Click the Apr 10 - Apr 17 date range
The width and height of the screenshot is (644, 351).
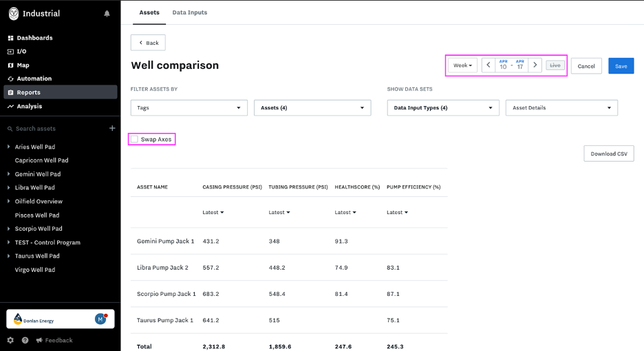coord(511,65)
